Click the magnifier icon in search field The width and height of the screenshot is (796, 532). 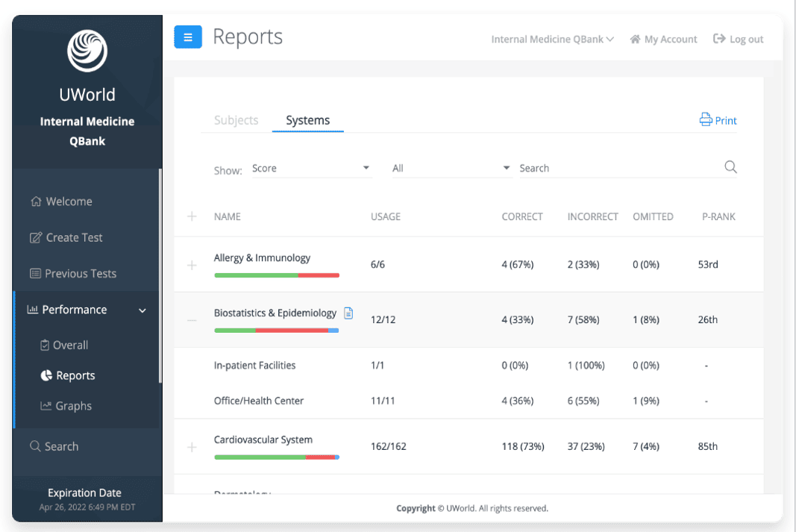730,167
